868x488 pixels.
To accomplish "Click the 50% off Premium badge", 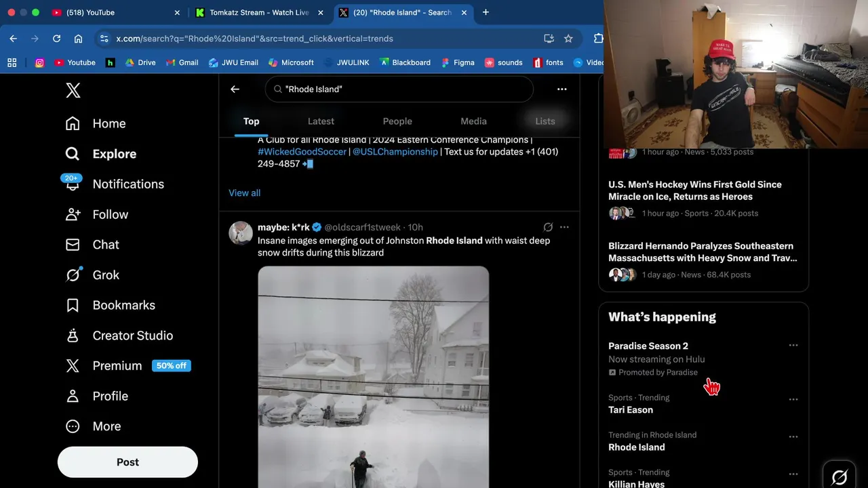I will (x=172, y=366).
